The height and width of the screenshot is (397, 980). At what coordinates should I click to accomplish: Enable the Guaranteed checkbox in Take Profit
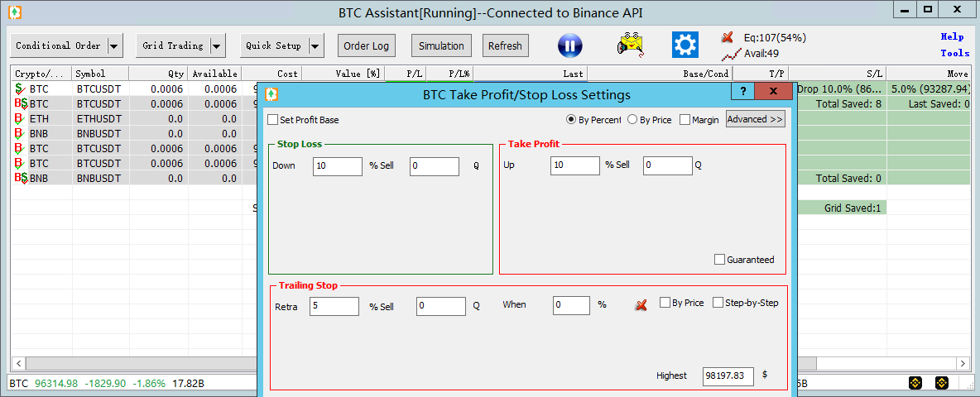719,259
